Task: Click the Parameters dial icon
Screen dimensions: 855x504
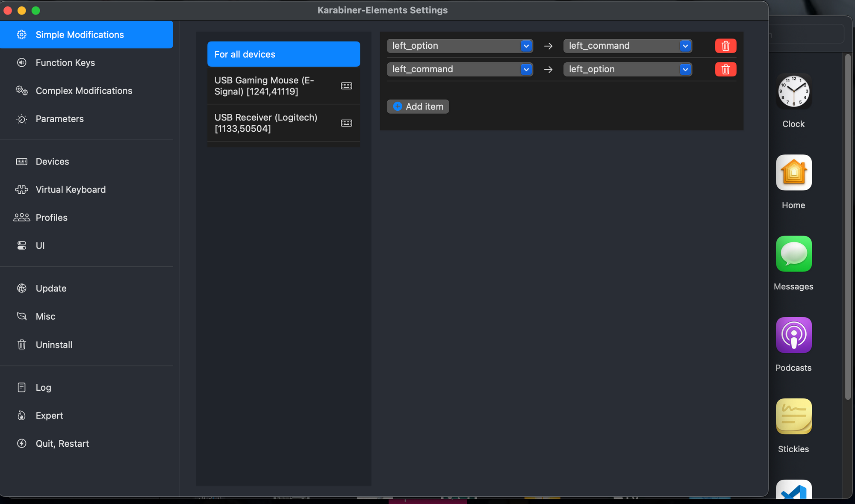Action: click(21, 119)
